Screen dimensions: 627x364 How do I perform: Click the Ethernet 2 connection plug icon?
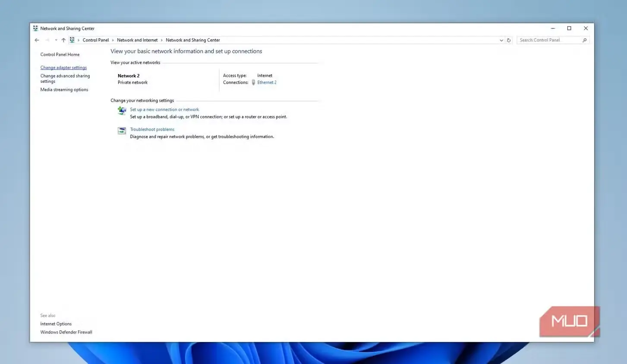coord(253,82)
